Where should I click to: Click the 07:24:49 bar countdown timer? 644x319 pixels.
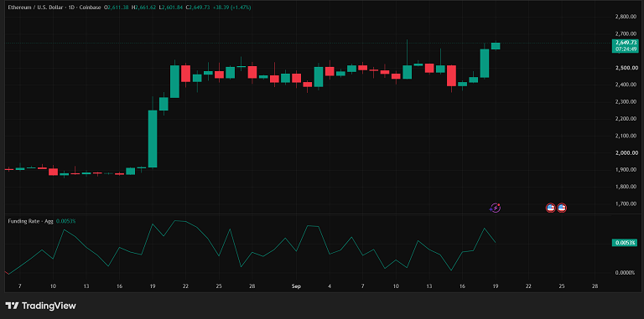click(x=626, y=49)
